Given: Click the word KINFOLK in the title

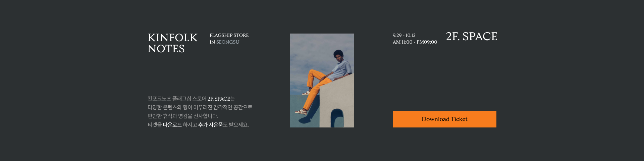Looking at the screenshot, I should click(x=172, y=38).
